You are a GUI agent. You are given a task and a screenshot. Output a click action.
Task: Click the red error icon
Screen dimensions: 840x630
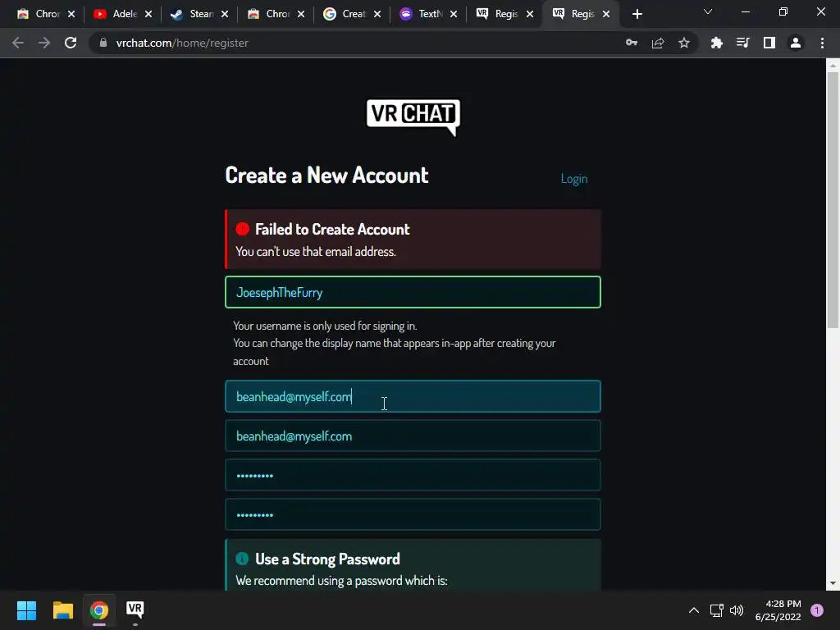(242, 230)
